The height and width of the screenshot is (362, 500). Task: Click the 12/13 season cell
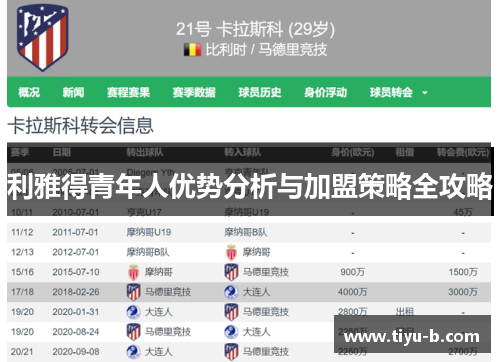pos(22,252)
